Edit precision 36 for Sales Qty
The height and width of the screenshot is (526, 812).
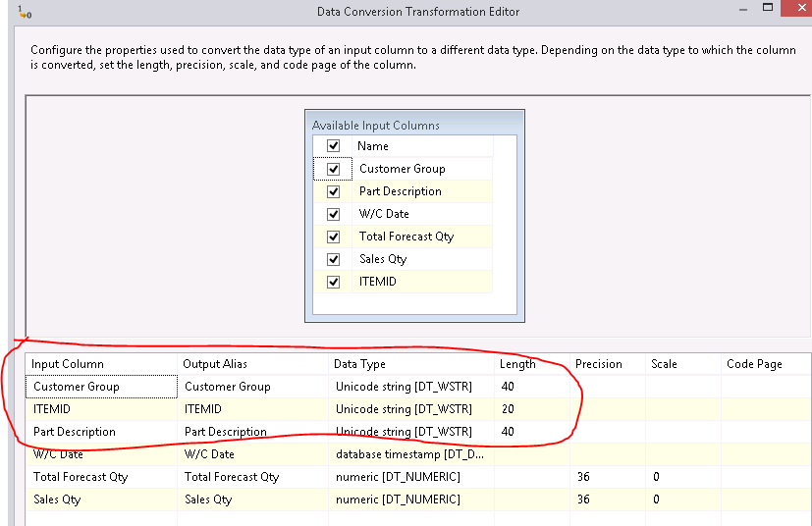coord(608,500)
